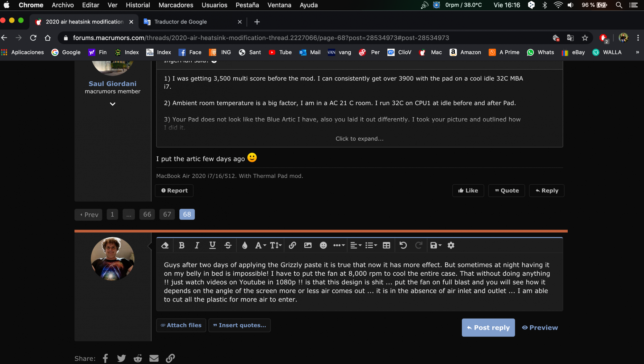This screenshot has width=644, height=364.
Task: Open the smilies emoji picker
Action: [x=323, y=245]
